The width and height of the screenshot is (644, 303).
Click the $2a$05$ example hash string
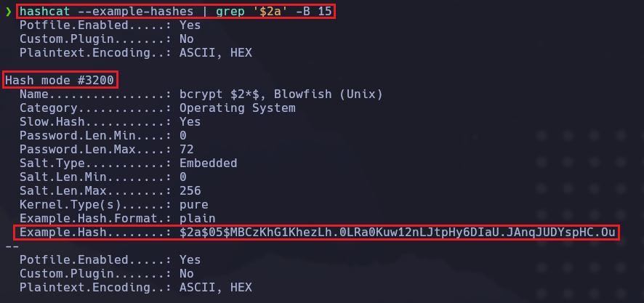click(398, 233)
